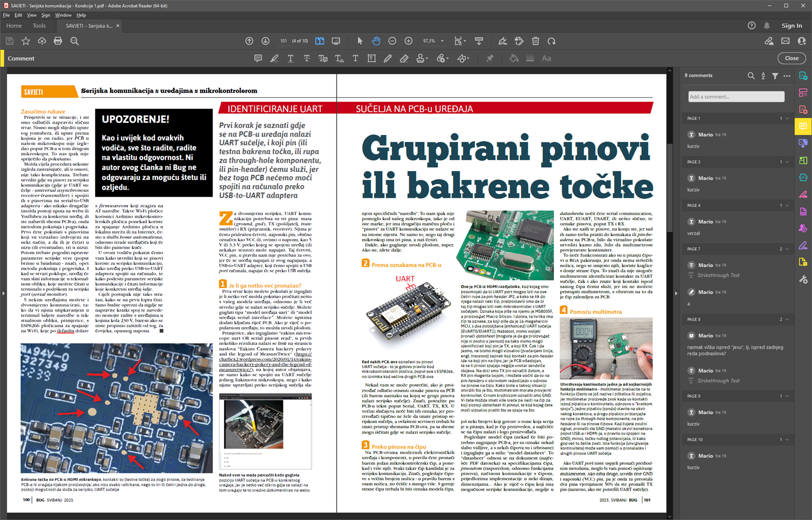Viewport: 812px width, 520px height.
Task: Click the page number field showing 101
Action: (x=283, y=41)
